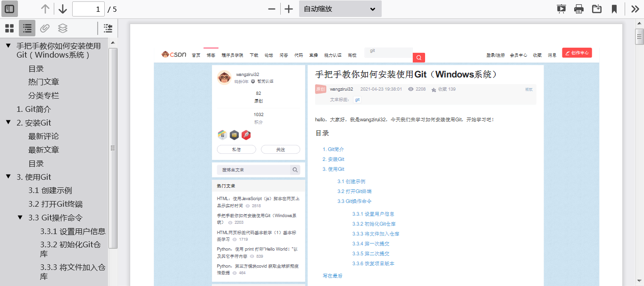Click the document vertical scrollbar thumb

click(639, 36)
